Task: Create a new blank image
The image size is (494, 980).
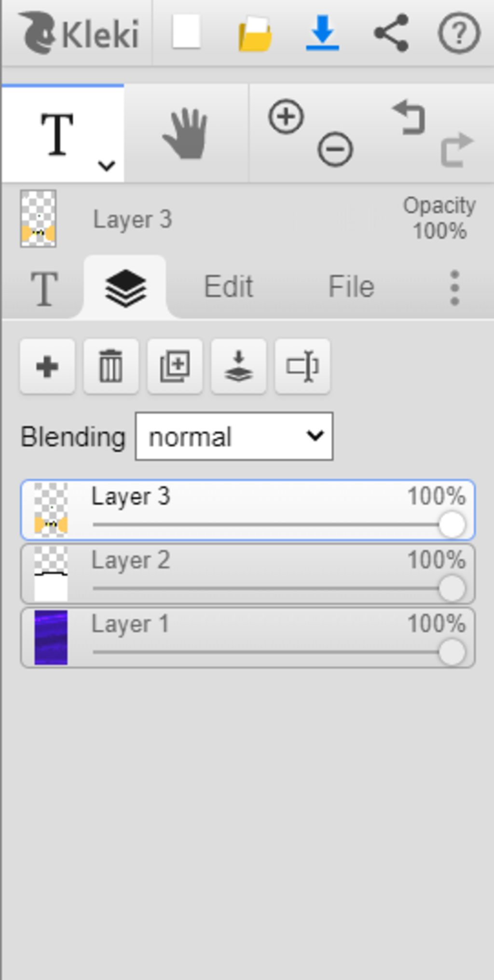Action: pos(186,32)
